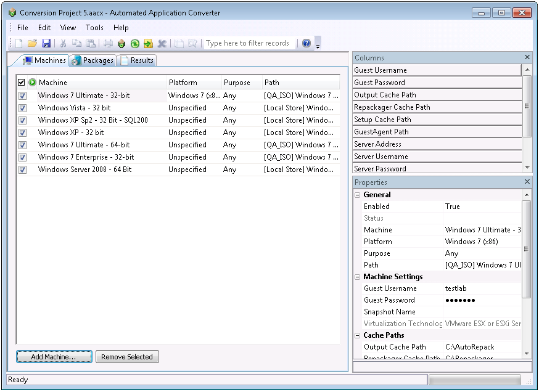Click the green run icon in the Machine column header
This screenshot has width=539, height=392.
point(32,82)
